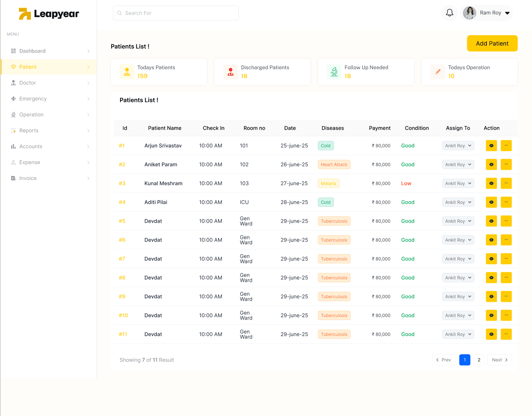
Task: Click the Search For input field
Action: pos(176,13)
